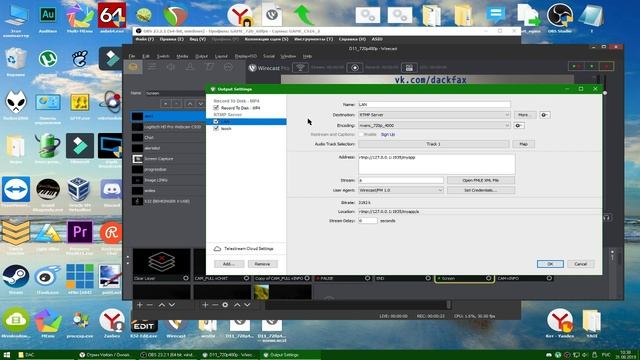The height and width of the screenshot is (360, 640).
Task: Open User Agent Wirecast/FM 1.0 dropdown
Action: click(x=401, y=190)
